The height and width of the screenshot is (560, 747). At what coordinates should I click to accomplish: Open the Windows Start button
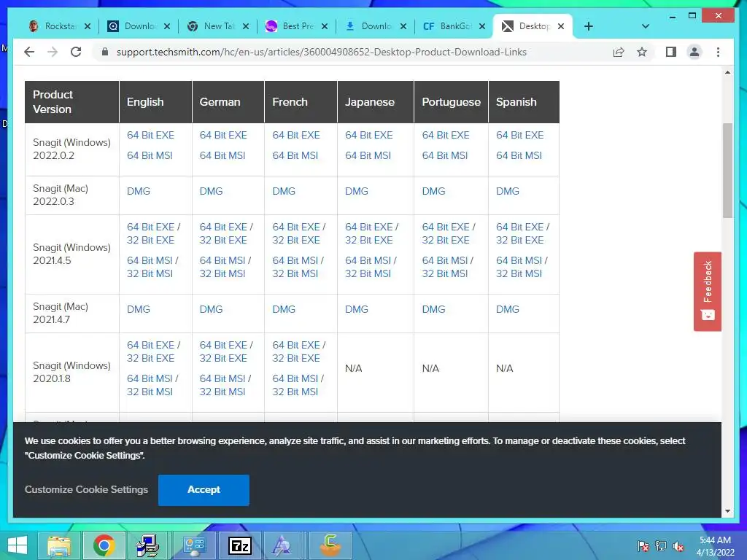coord(18,545)
